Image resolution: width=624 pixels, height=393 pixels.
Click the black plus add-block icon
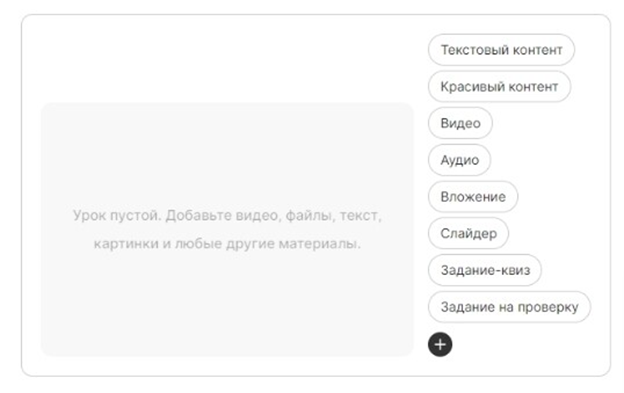click(x=440, y=344)
